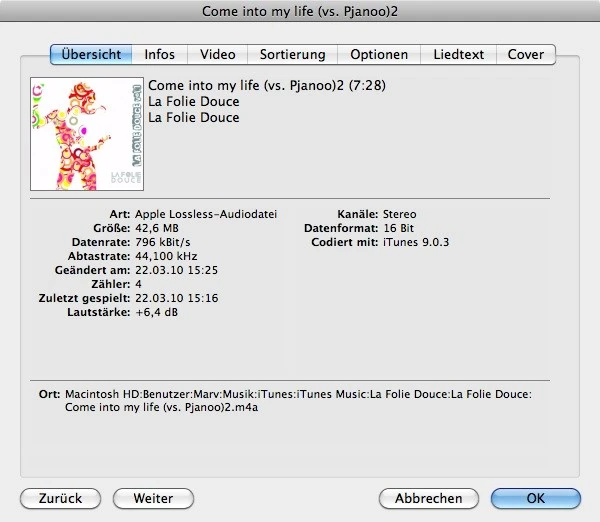This screenshot has width=600, height=522.
Task: Select the Sortierung tab
Action: click(x=292, y=54)
